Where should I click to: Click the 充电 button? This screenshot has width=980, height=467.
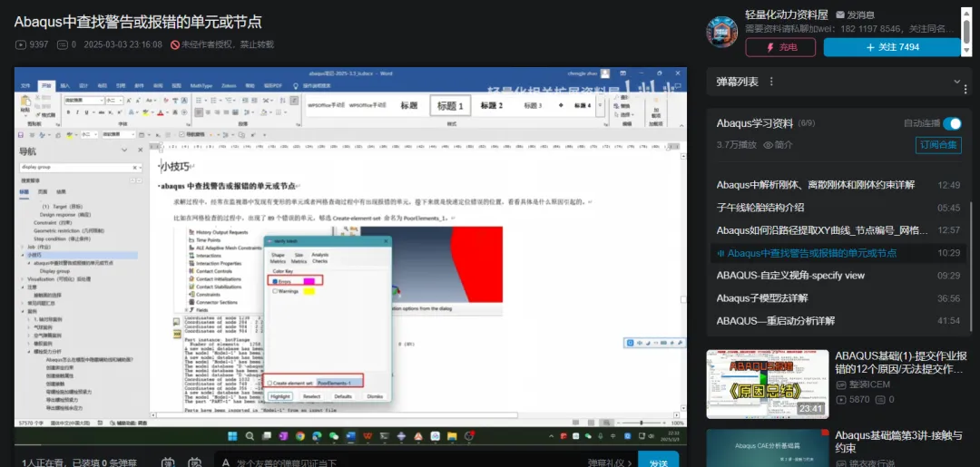tap(780, 47)
